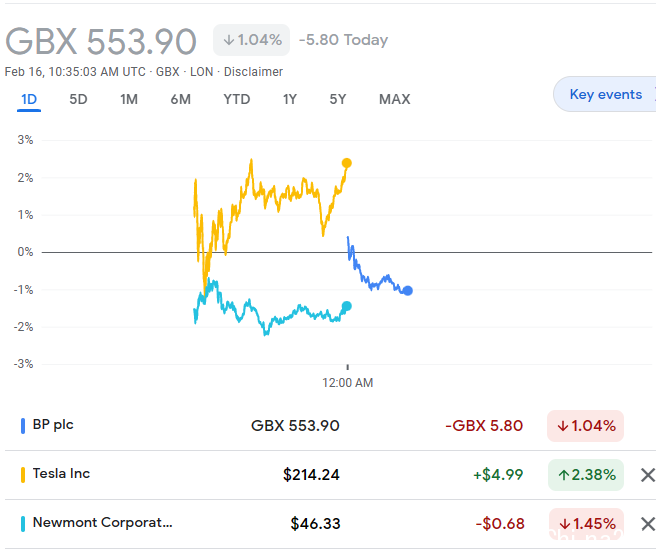Select the YTD time range tab
The width and height of the screenshot is (656, 551).
pyautogui.click(x=237, y=100)
